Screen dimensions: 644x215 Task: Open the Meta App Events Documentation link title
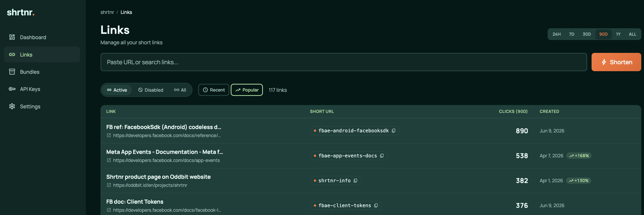[x=164, y=152]
